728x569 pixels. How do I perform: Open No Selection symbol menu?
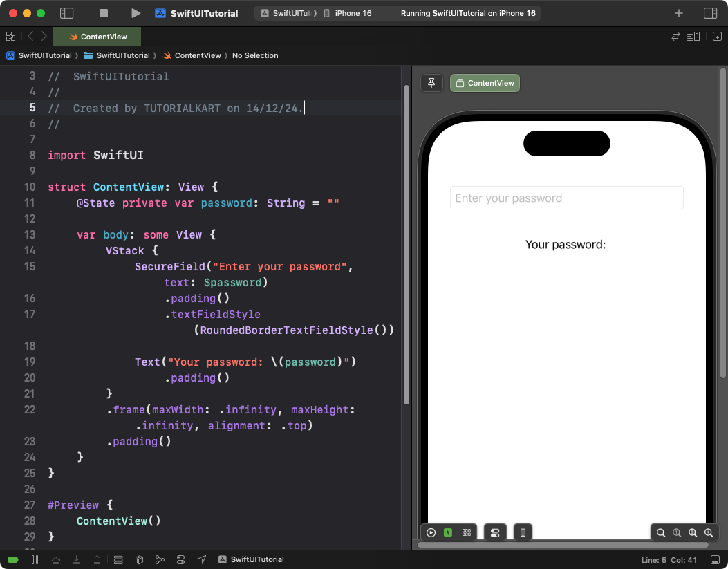tap(255, 55)
